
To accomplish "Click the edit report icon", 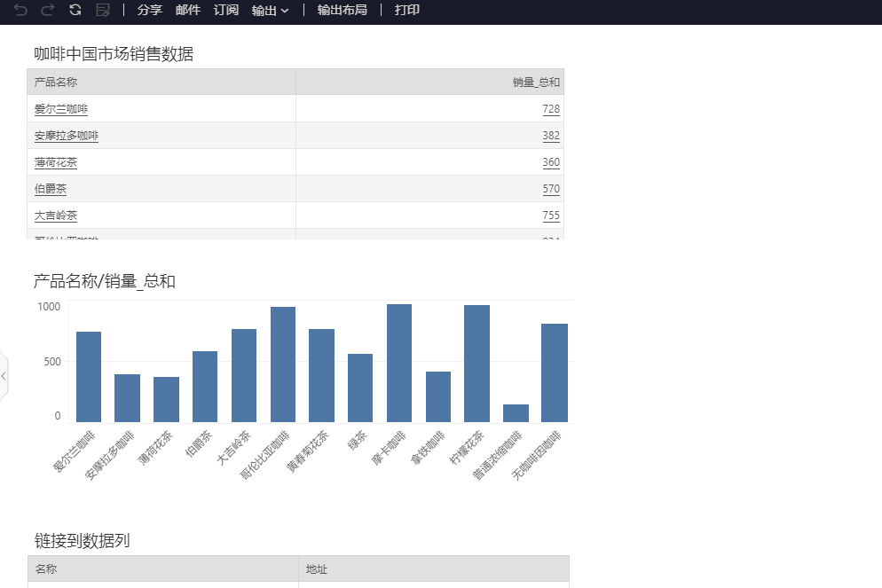I will click(x=103, y=10).
